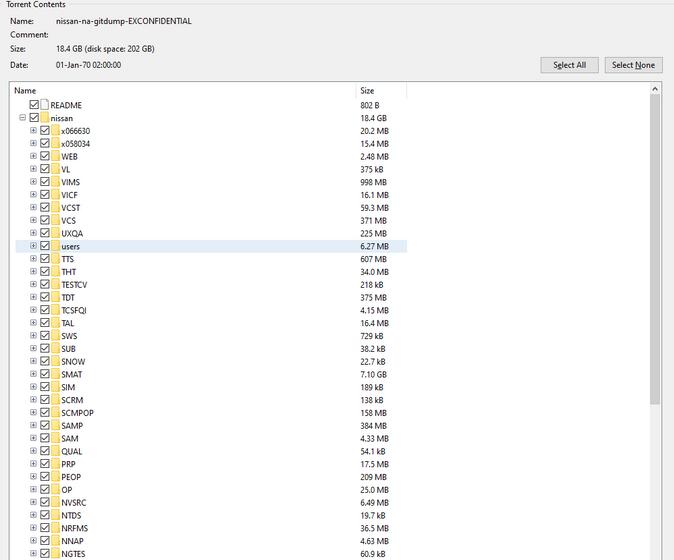The width and height of the screenshot is (674, 560).
Task: Collapse the nissan root folder
Action: (x=22, y=118)
